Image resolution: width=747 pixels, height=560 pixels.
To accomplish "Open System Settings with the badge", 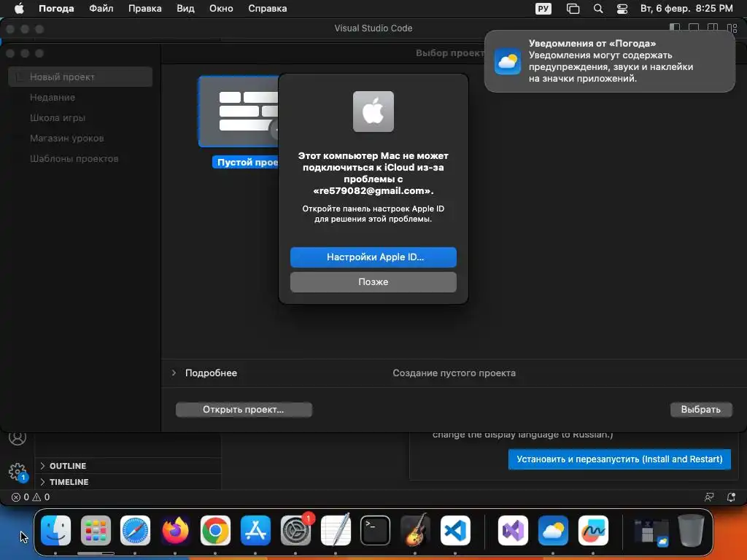I will (295, 530).
